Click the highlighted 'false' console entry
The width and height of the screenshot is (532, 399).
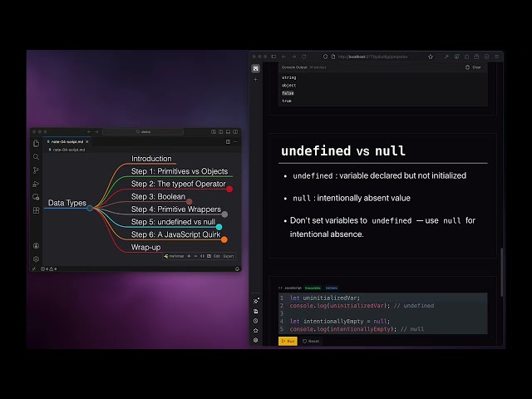[288, 93]
